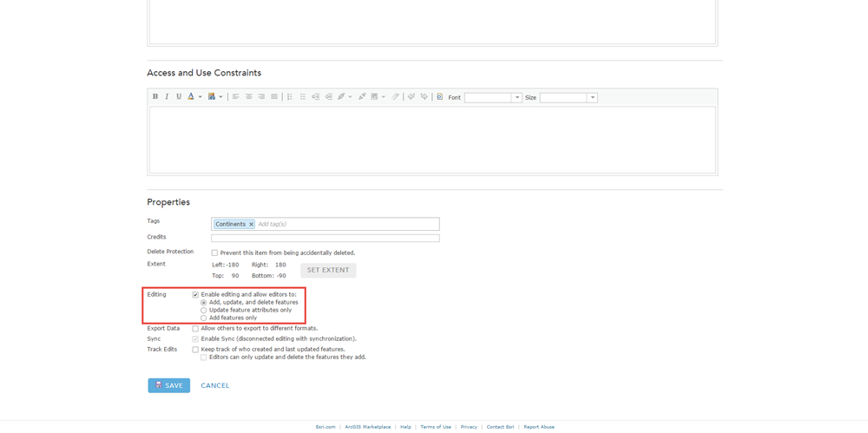The width and height of the screenshot is (868, 433).
Task: Open the Terms of Use footer link
Action: (436, 427)
